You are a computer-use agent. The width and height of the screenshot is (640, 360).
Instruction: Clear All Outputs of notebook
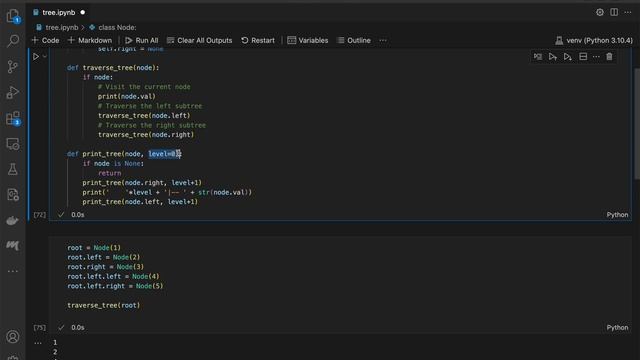click(x=200, y=40)
